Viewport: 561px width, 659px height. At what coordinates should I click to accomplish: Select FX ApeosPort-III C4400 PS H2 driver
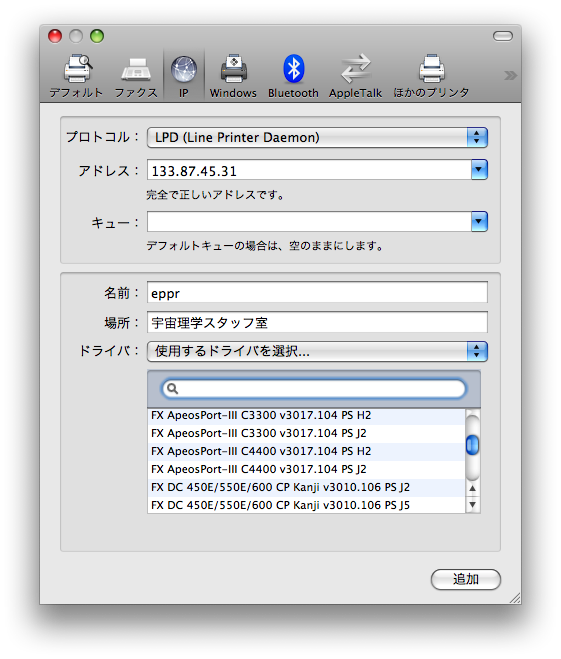pos(306,451)
